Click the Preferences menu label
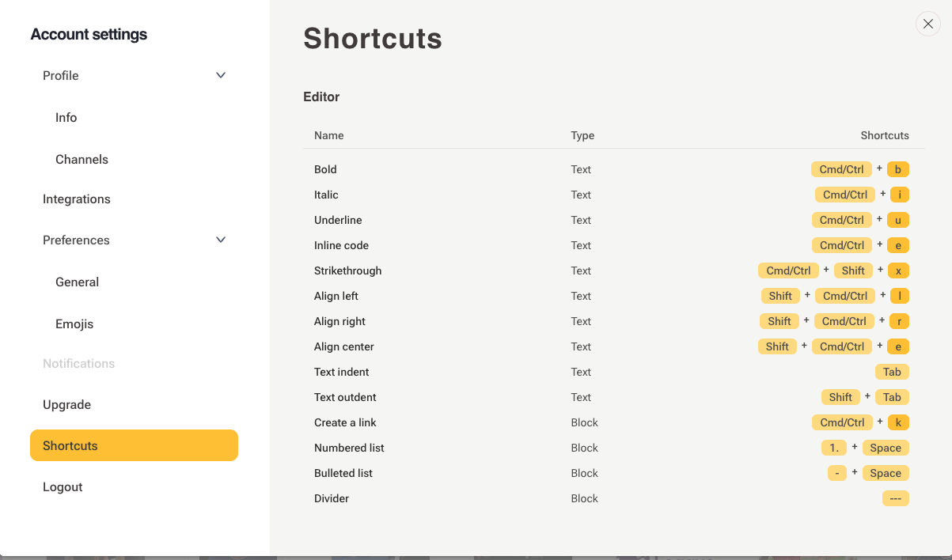The image size is (952, 560). (76, 240)
